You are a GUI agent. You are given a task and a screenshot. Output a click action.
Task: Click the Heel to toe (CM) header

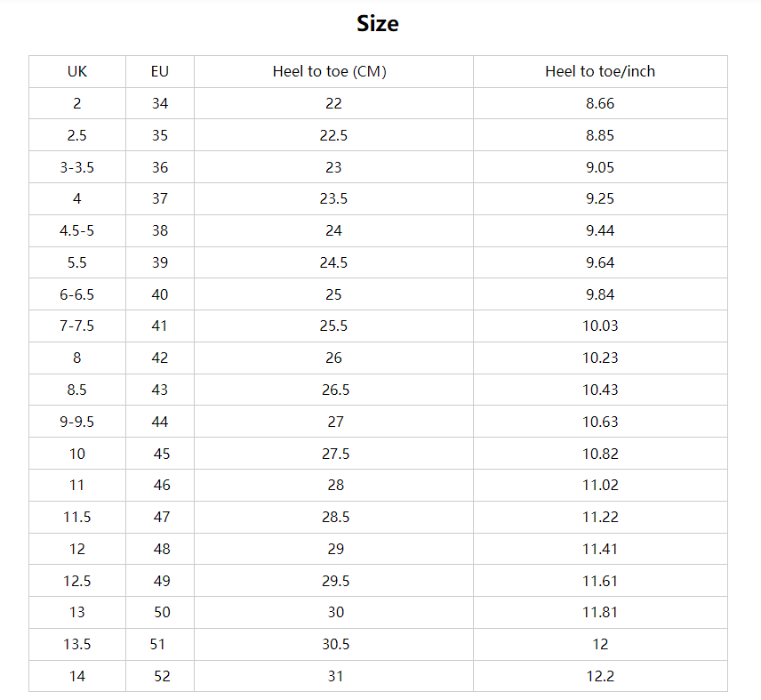329,71
